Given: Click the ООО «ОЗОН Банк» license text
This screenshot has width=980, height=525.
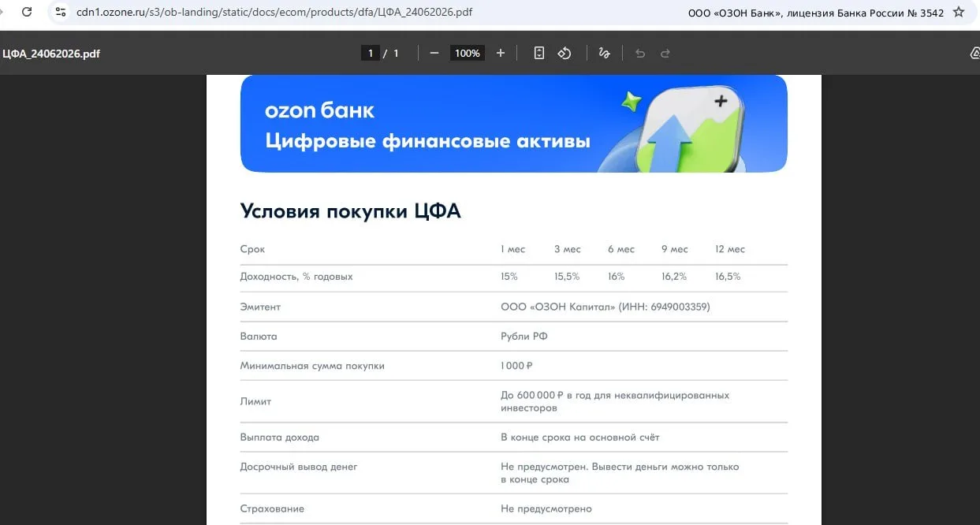Looking at the screenshot, I should pos(816,13).
